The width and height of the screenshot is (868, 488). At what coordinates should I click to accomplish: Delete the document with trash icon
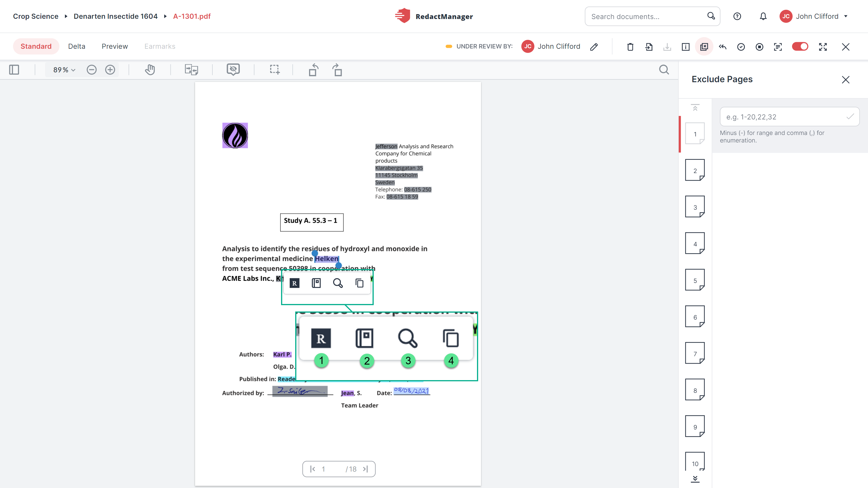pos(630,46)
